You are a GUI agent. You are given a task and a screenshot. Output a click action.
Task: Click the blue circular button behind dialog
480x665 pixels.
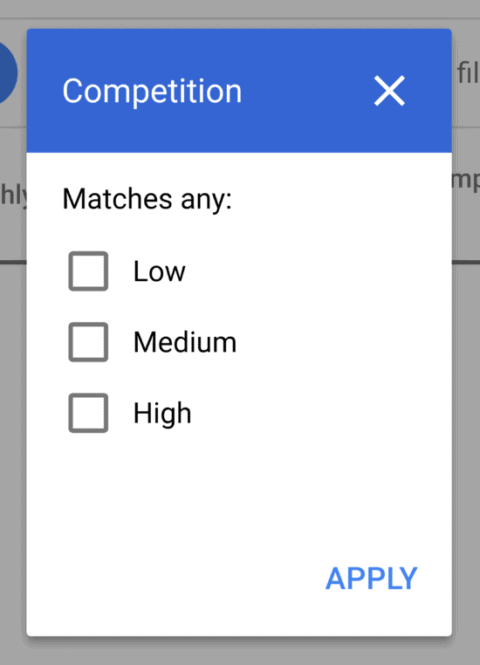point(8,73)
